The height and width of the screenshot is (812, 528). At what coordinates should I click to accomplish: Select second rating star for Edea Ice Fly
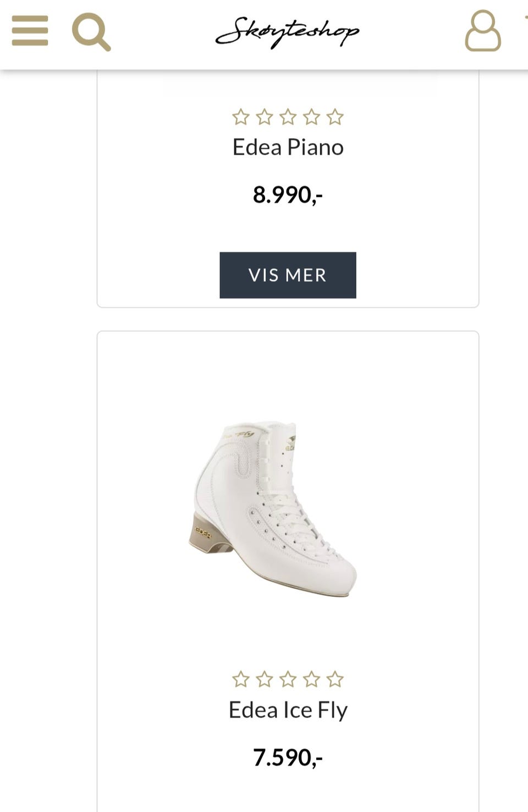pos(265,680)
